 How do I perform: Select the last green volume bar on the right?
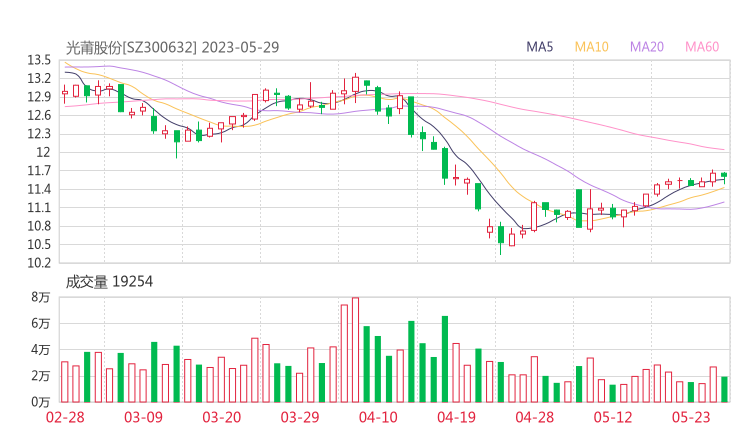pos(724,389)
